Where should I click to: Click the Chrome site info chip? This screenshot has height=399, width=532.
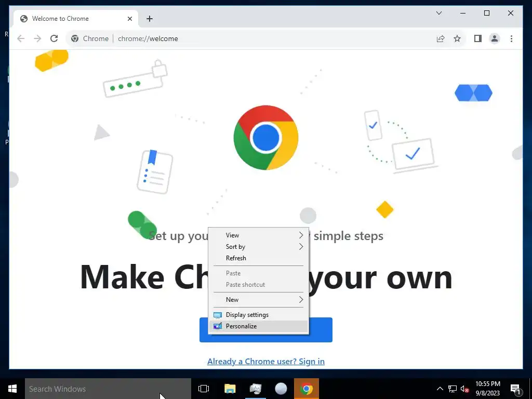[x=90, y=38]
